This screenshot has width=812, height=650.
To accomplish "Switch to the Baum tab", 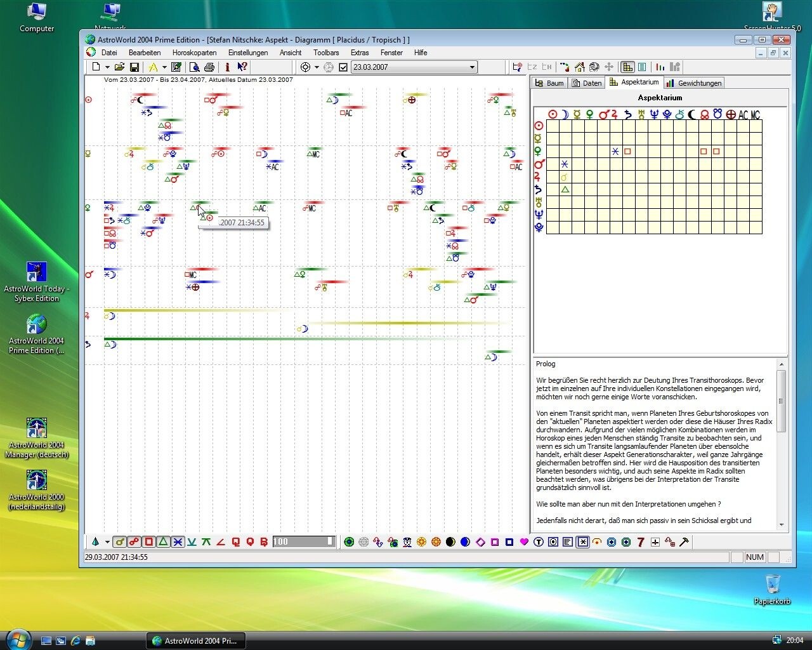I will pos(549,83).
